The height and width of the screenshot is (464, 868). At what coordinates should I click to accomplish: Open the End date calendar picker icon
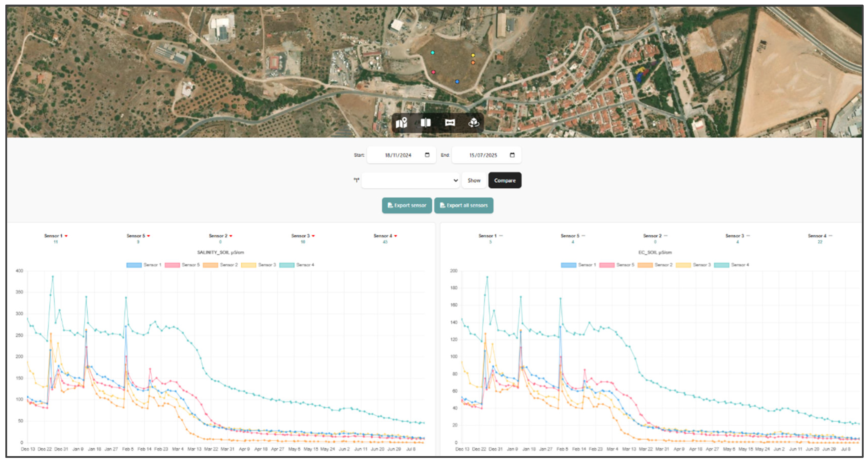(x=512, y=155)
